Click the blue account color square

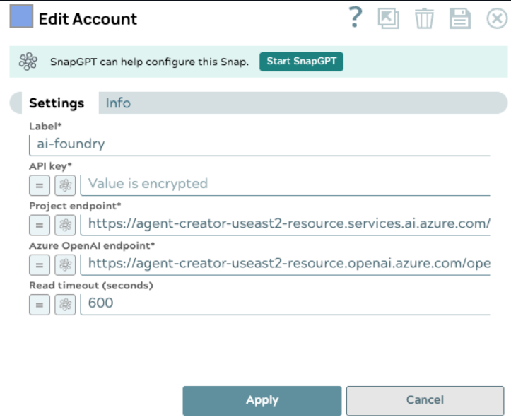click(x=21, y=16)
